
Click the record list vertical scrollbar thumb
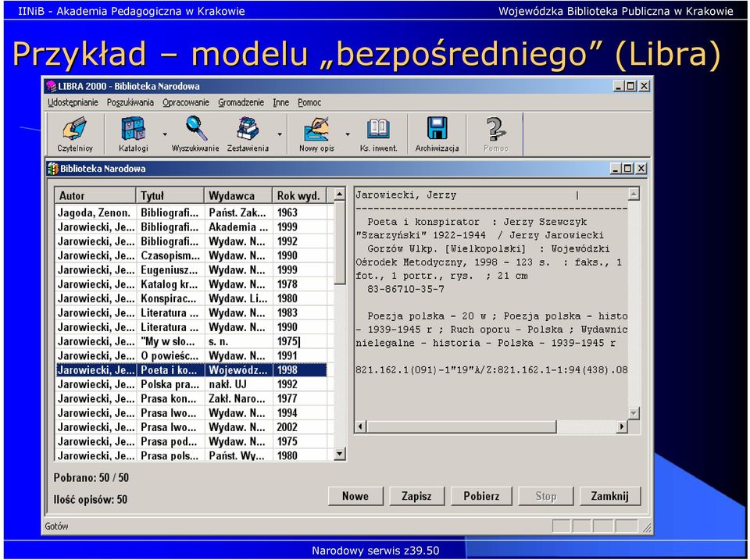(x=340, y=242)
